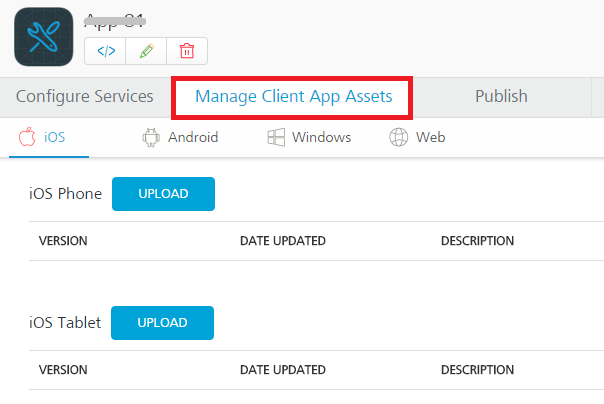Open the code view button
The image size is (604, 404).
[x=106, y=51]
